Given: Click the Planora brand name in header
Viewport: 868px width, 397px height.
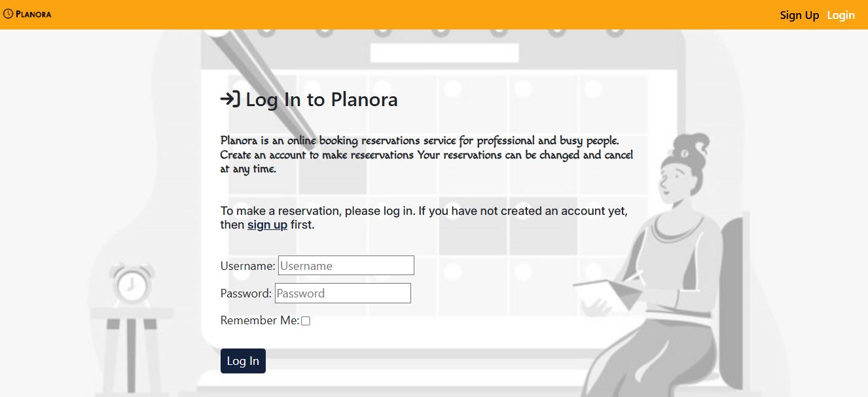Looking at the screenshot, I should point(33,13).
